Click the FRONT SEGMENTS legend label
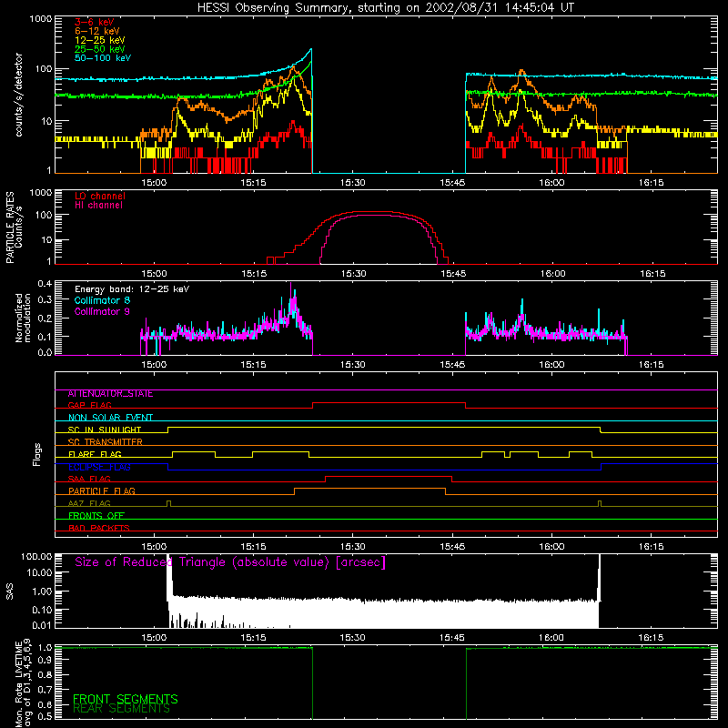 126,699
